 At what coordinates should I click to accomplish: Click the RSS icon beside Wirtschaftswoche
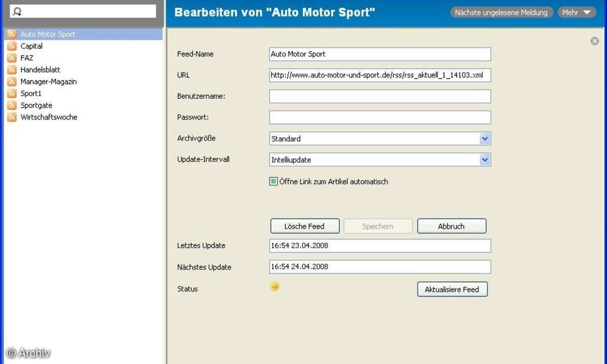click(12, 117)
